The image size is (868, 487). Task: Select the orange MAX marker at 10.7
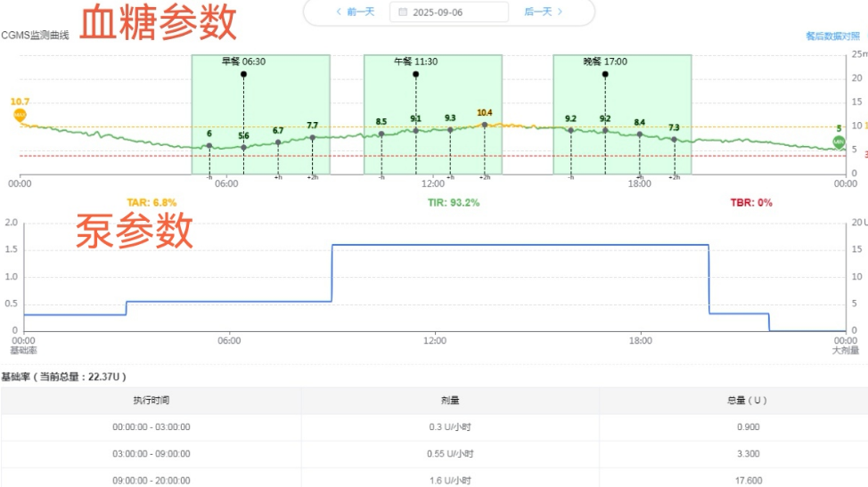coord(20,115)
